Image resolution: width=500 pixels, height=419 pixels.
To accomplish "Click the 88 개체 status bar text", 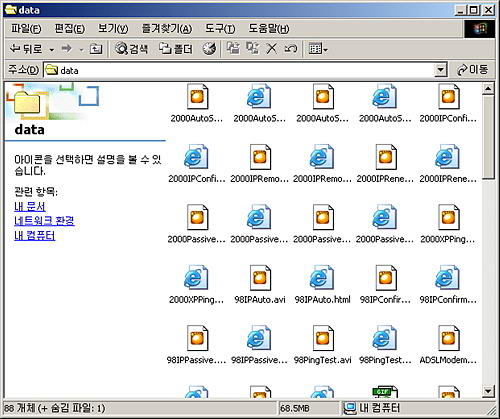I will (x=55, y=408).
